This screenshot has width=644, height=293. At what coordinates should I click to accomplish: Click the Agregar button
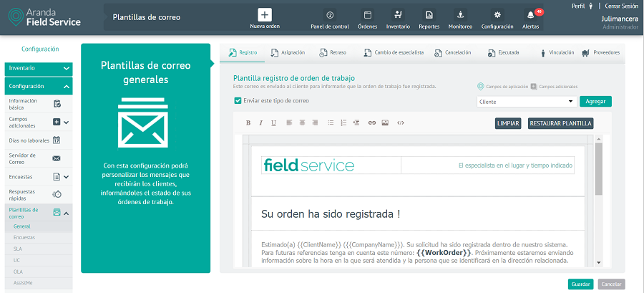coord(595,102)
